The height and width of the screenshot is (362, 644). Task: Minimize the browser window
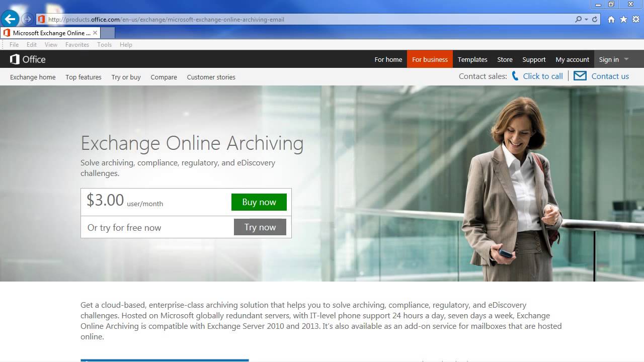597,4
